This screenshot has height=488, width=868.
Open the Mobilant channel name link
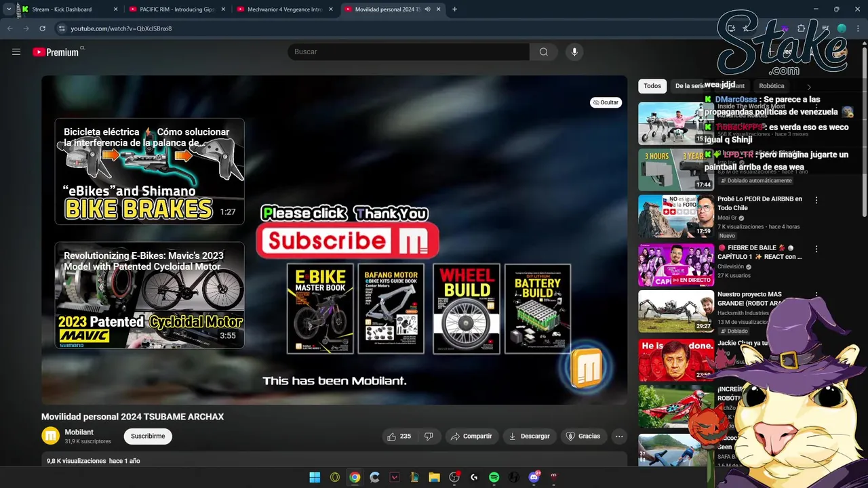tap(79, 432)
